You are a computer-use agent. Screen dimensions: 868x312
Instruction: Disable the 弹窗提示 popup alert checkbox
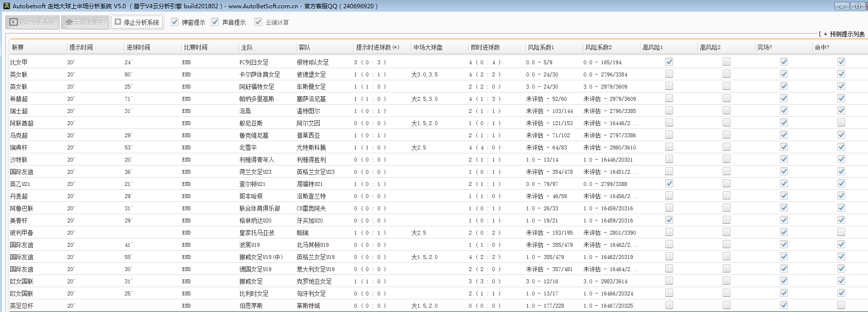pos(174,22)
